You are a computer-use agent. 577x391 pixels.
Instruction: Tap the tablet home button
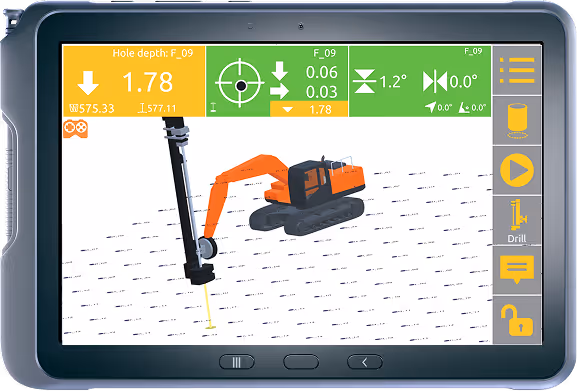pos(301,362)
